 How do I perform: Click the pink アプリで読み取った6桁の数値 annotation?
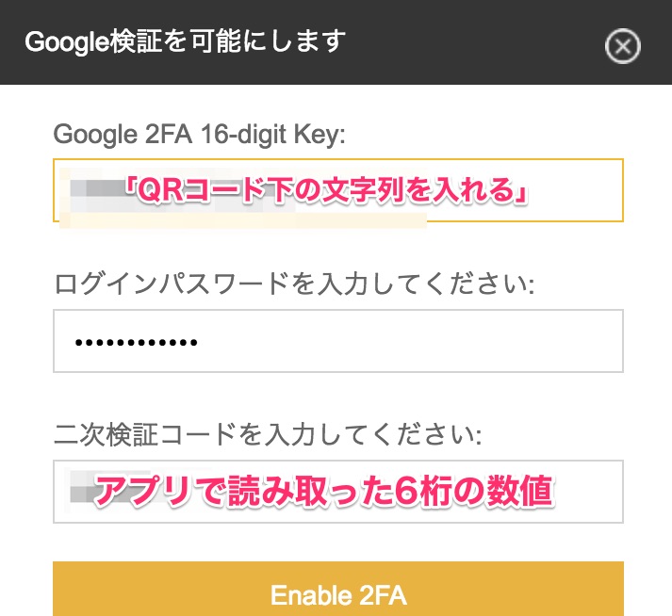[325, 491]
